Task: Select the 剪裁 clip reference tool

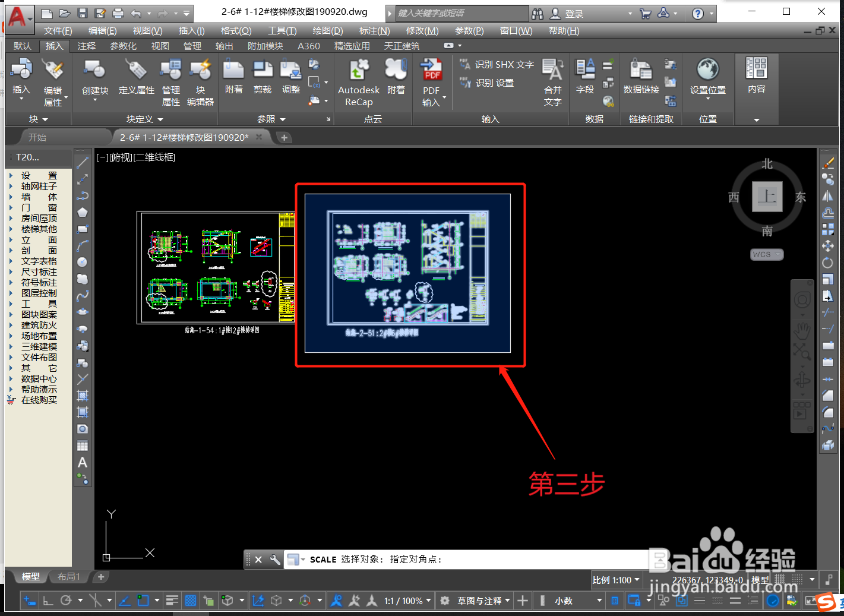Action: [262, 77]
